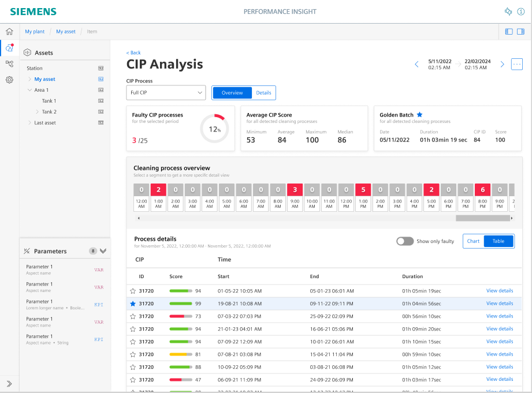
Task: Open the home icon in sidebar
Action: coord(9,32)
